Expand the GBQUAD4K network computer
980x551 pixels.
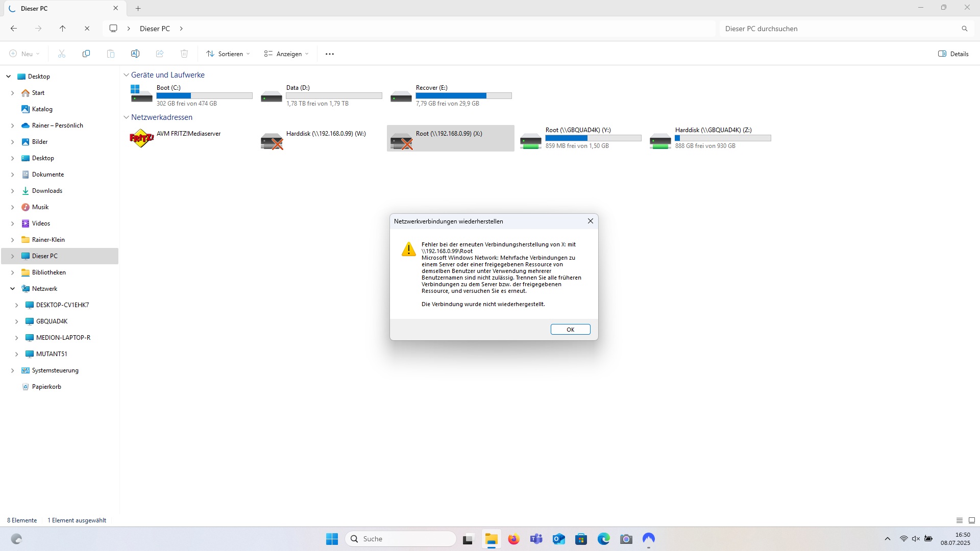(16, 321)
